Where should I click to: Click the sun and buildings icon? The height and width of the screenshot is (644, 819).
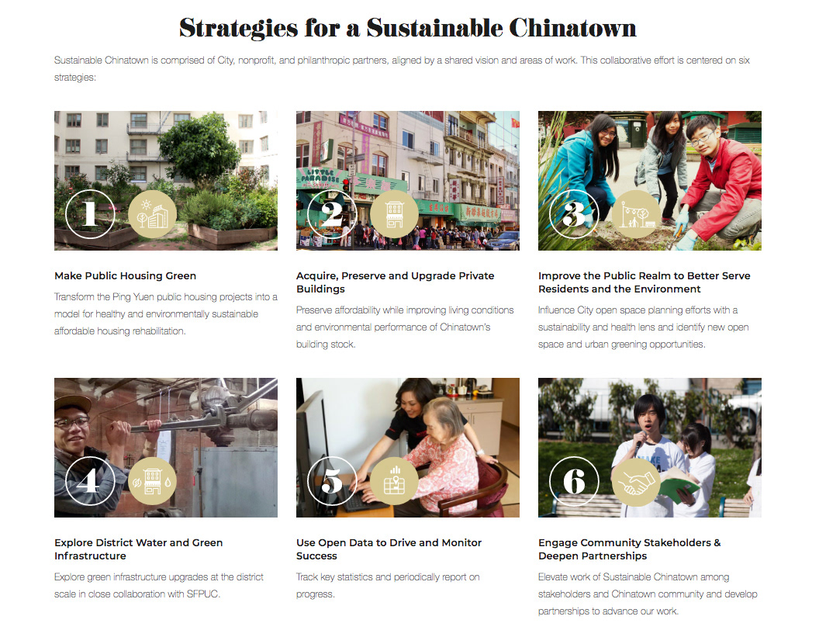[153, 214]
